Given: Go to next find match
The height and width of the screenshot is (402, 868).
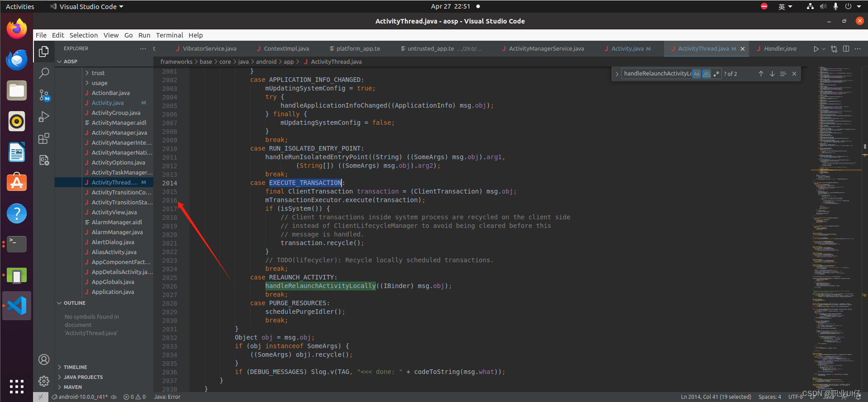Looking at the screenshot, I should [772, 74].
